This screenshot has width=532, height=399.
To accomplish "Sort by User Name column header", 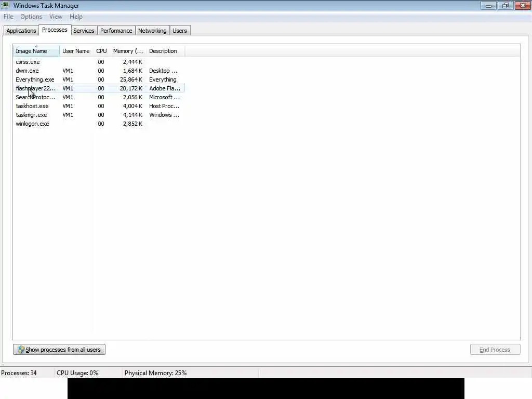I will click(x=76, y=51).
